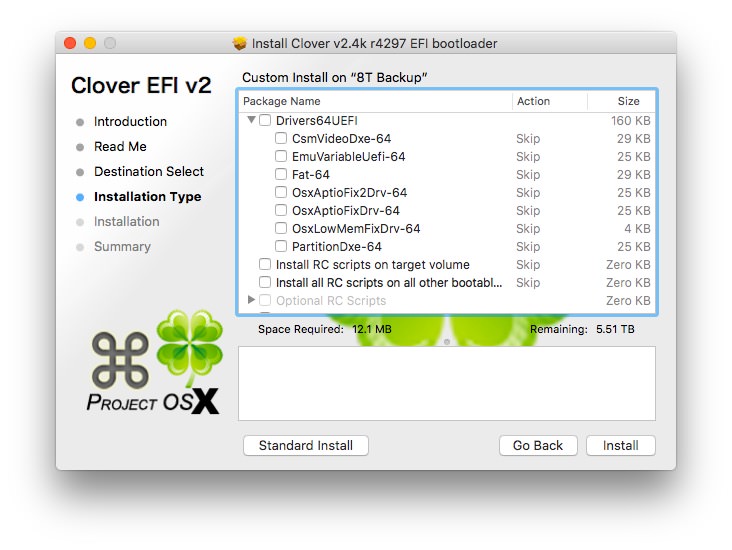Screen dimensions: 732x550
Task: Select the Summary step
Action: coord(122,247)
